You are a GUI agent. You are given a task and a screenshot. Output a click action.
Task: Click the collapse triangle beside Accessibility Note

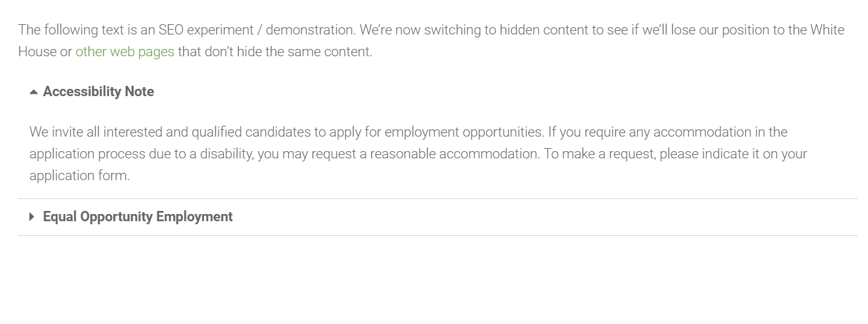coord(33,92)
